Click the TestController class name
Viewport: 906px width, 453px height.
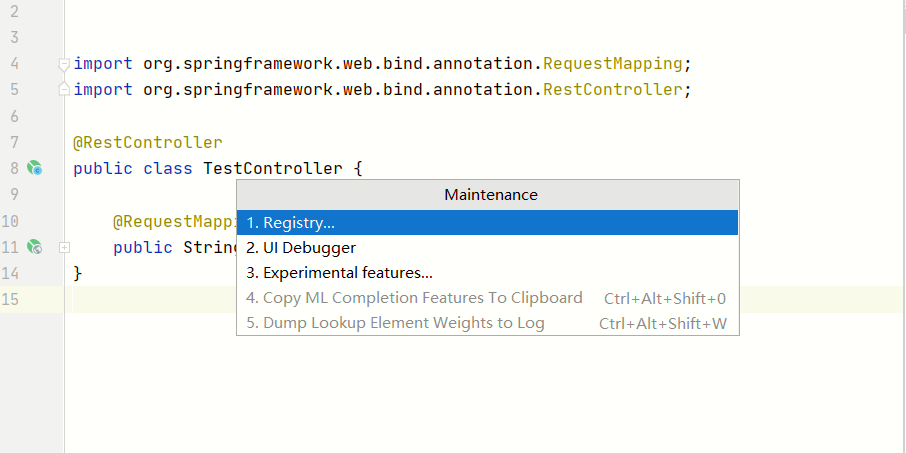tap(272, 168)
